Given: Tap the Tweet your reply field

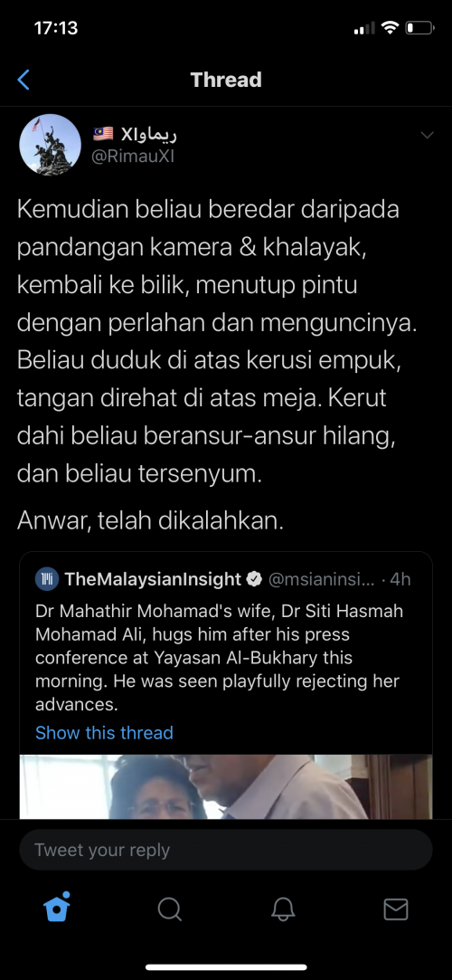Looking at the screenshot, I should 226,850.
